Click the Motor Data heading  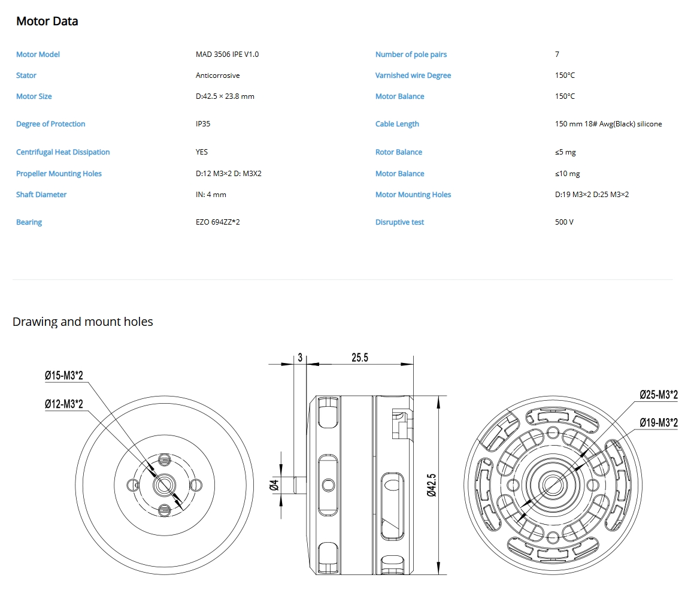47,21
